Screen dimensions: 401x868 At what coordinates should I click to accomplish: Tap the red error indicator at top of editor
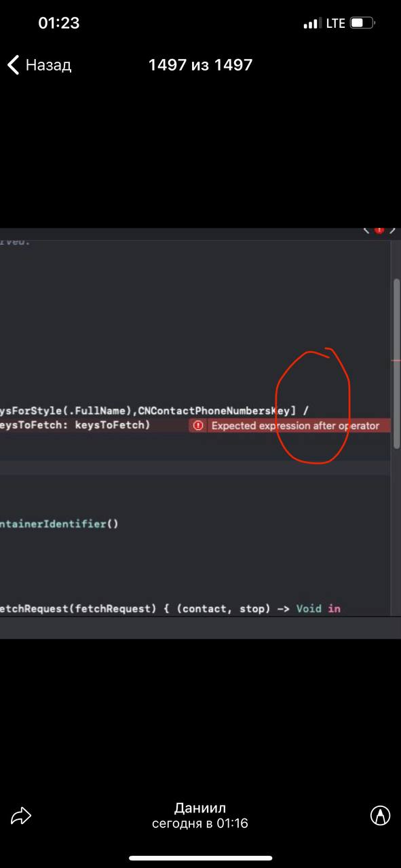(379, 231)
